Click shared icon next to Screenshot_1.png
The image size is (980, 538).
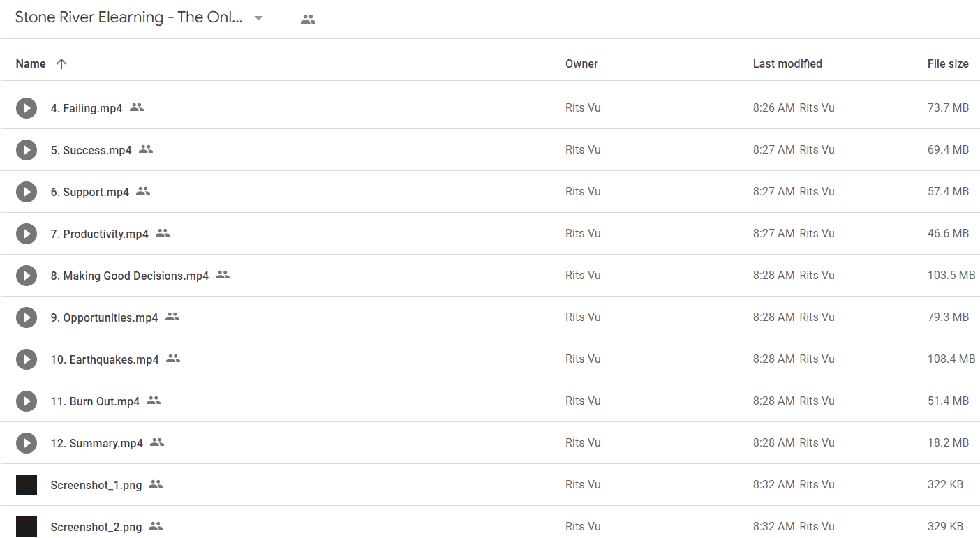coord(156,484)
